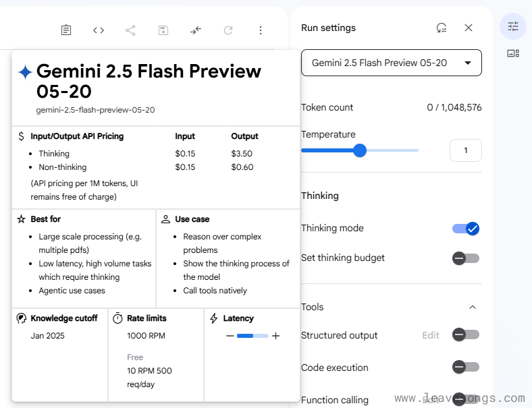Collapse the Tools section
The height and width of the screenshot is (408, 532).
(x=473, y=307)
